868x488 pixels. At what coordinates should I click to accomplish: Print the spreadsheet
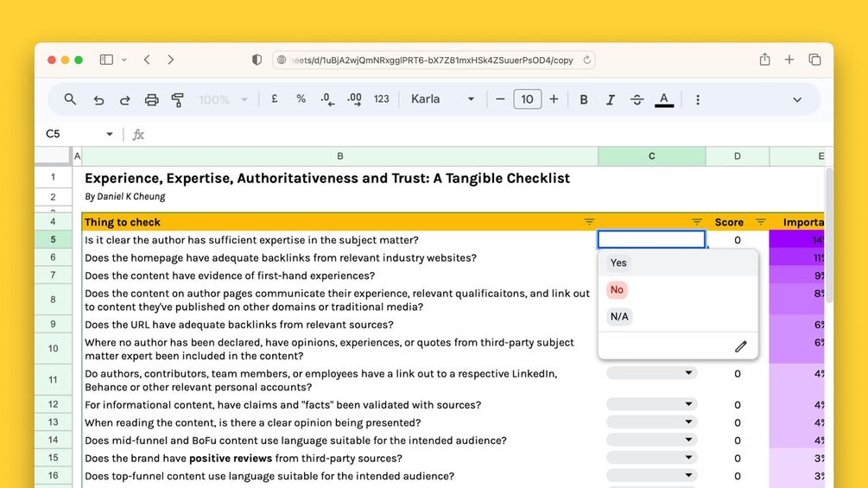click(x=151, y=99)
